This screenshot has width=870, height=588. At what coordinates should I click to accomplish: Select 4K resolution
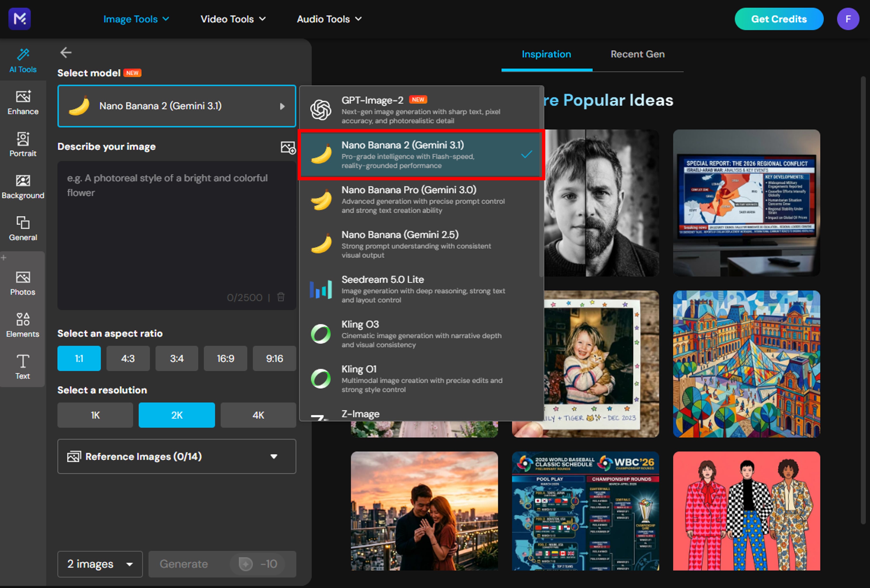pyautogui.click(x=258, y=415)
